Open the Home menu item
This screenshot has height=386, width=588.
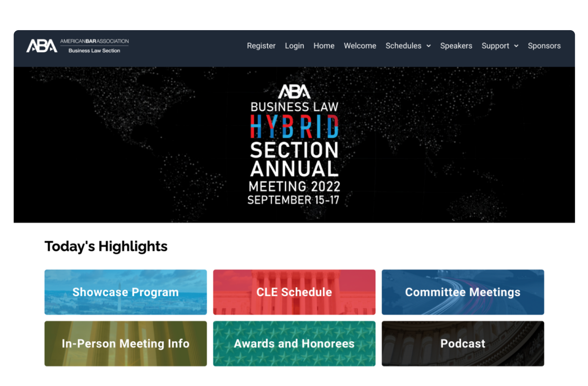[324, 46]
